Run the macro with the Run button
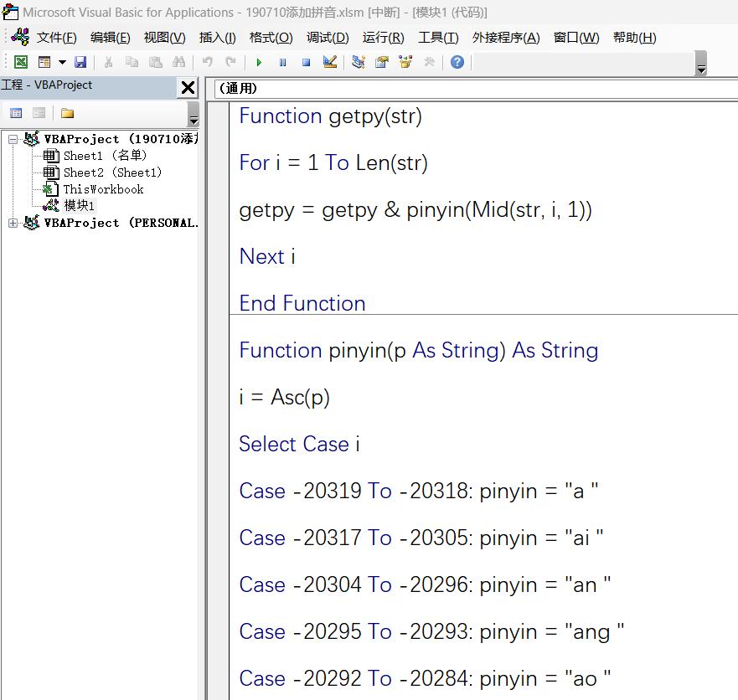The width and height of the screenshot is (738, 700). 258,62
